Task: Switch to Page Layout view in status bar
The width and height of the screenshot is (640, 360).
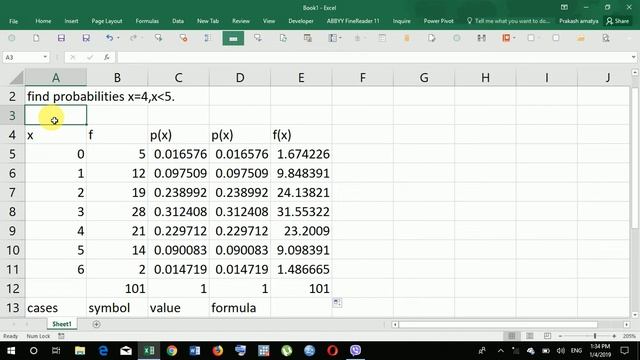Action: pos(529,336)
